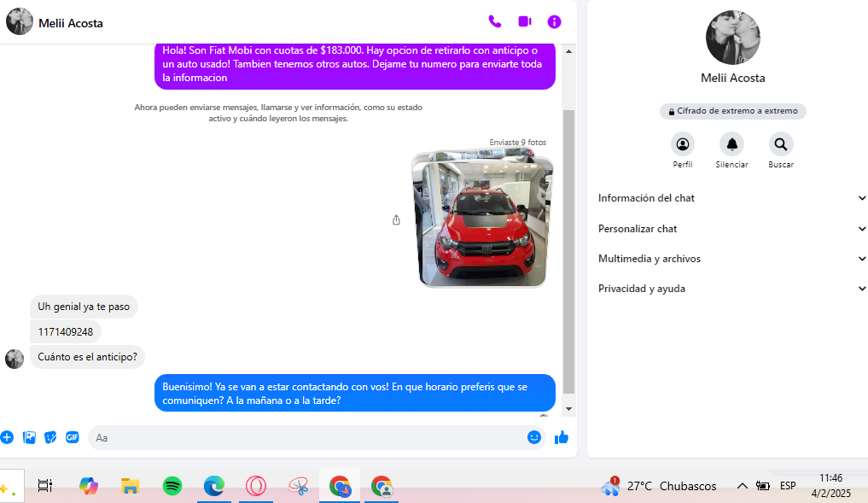Open the red Fiat Mobi photo
Screen dimensions: 868x503
pos(482,219)
